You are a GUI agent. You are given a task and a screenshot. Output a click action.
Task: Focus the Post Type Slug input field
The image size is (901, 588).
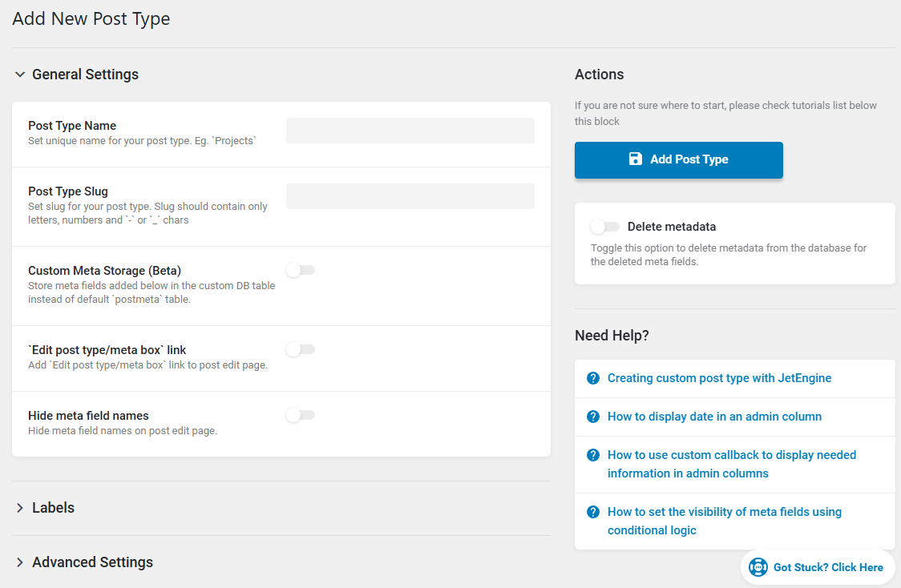pyautogui.click(x=410, y=196)
